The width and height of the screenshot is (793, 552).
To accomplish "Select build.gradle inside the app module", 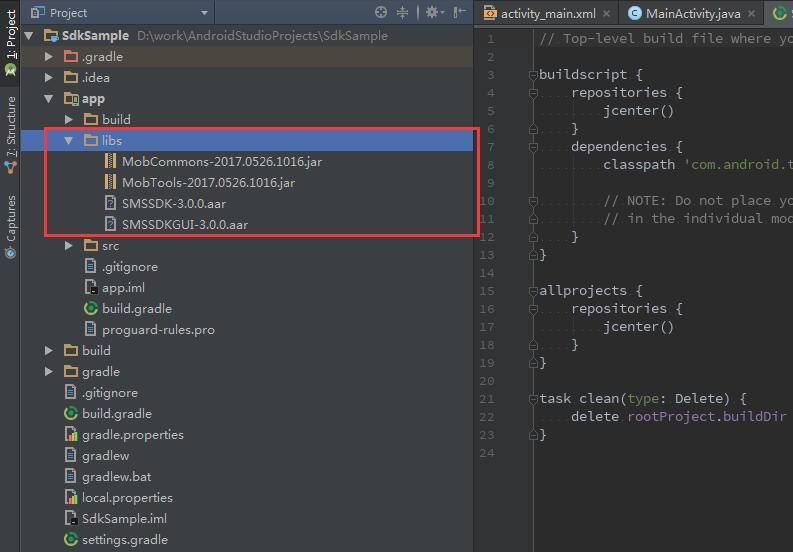I will click(x=137, y=309).
